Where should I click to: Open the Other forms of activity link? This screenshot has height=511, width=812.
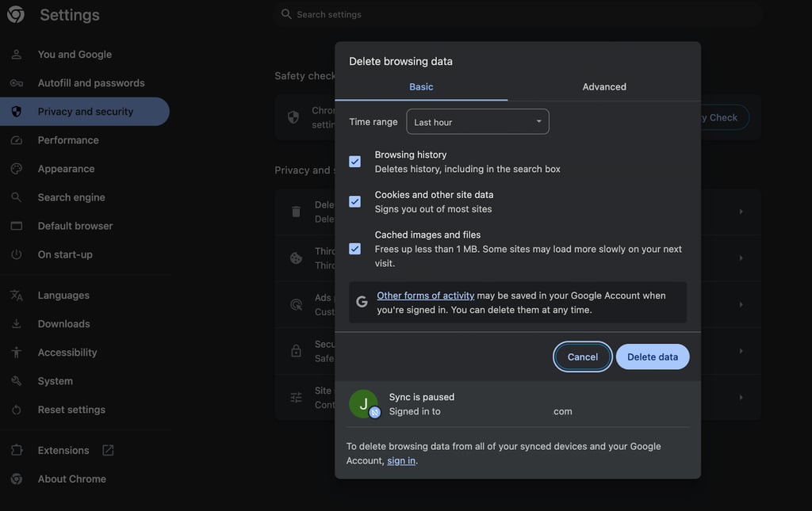tap(425, 296)
